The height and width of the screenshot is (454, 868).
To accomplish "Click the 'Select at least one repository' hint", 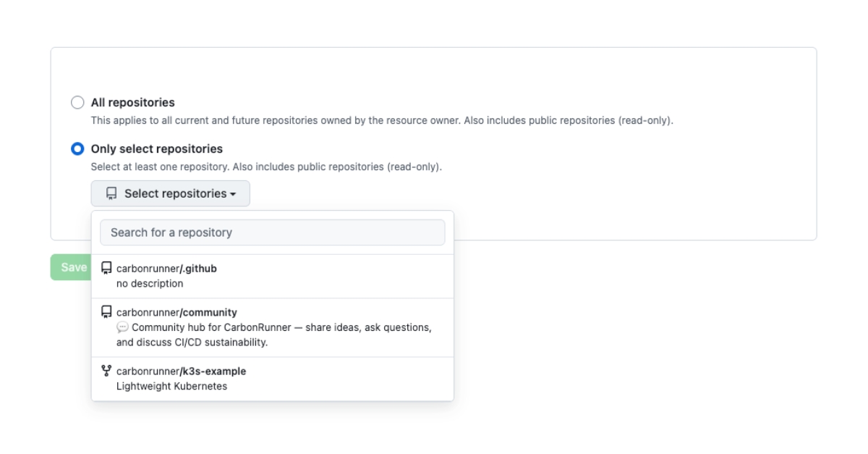I will click(x=265, y=167).
